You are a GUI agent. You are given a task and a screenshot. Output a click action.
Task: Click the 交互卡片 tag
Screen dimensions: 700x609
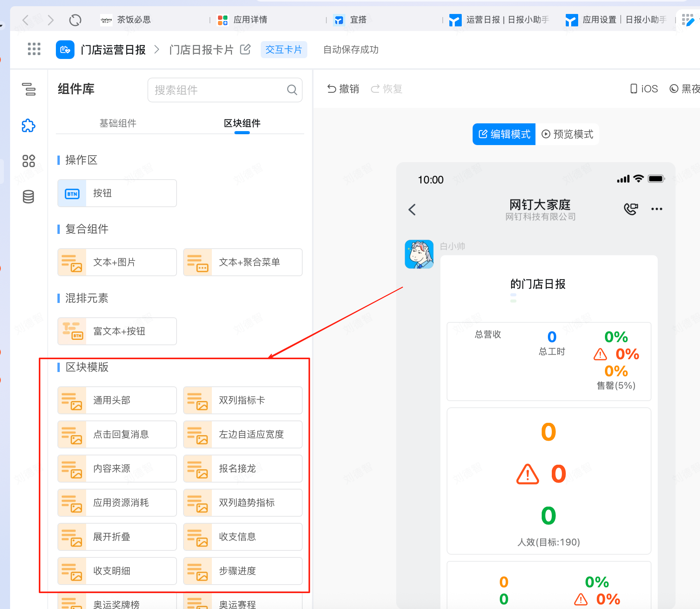click(x=284, y=50)
